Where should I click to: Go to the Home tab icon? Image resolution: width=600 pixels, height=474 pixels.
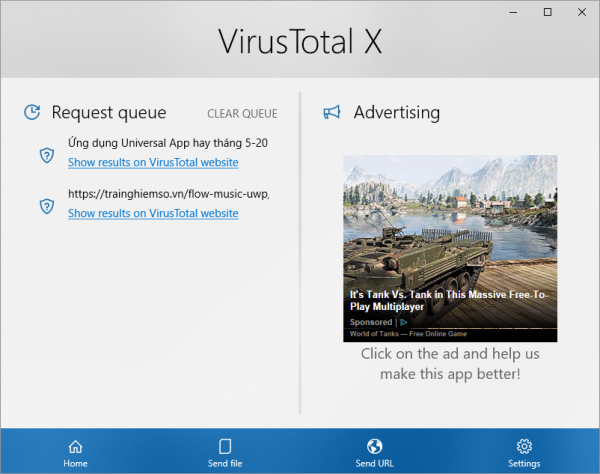75,446
